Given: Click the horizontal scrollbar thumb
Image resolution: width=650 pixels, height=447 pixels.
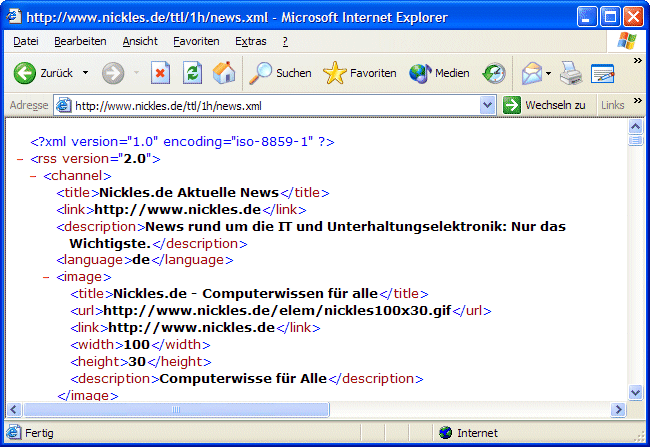Looking at the screenshot, I should [176, 410].
